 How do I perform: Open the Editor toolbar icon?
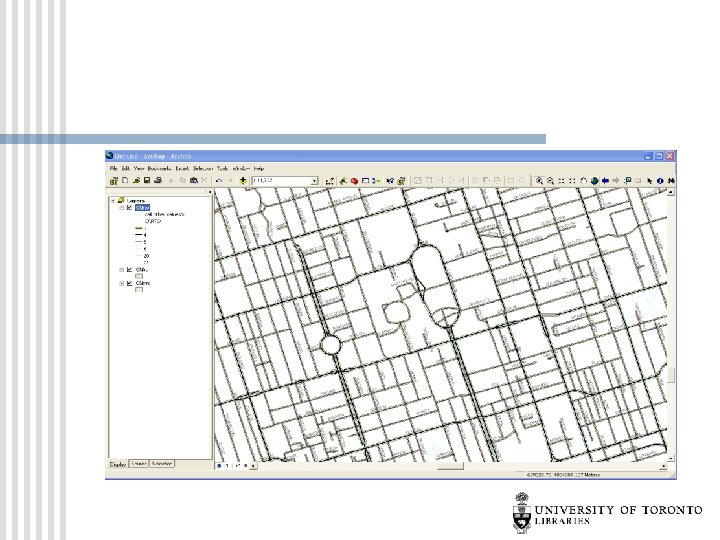(330, 181)
